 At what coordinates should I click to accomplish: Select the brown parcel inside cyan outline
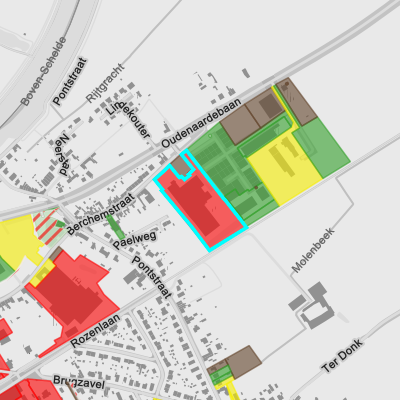pos(183,166)
